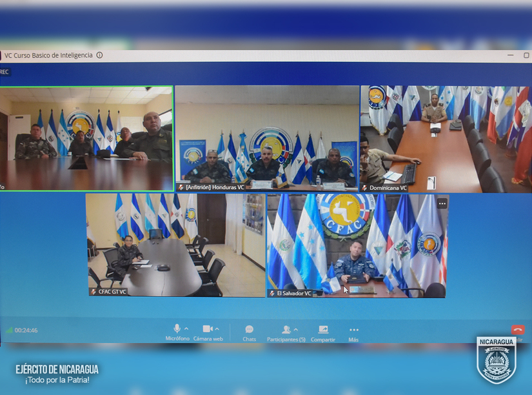532x395 pixels.
Task: Open the Chats panel
Action: tap(249, 330)
